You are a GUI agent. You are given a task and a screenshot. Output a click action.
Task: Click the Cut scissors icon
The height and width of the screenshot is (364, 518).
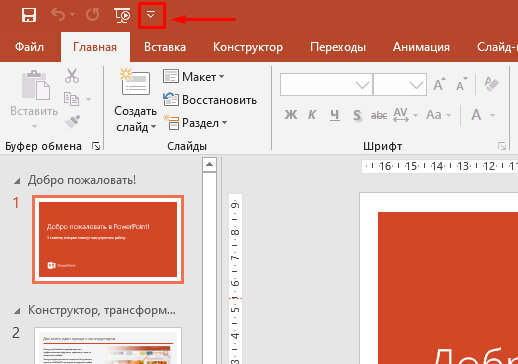point(72,76)
